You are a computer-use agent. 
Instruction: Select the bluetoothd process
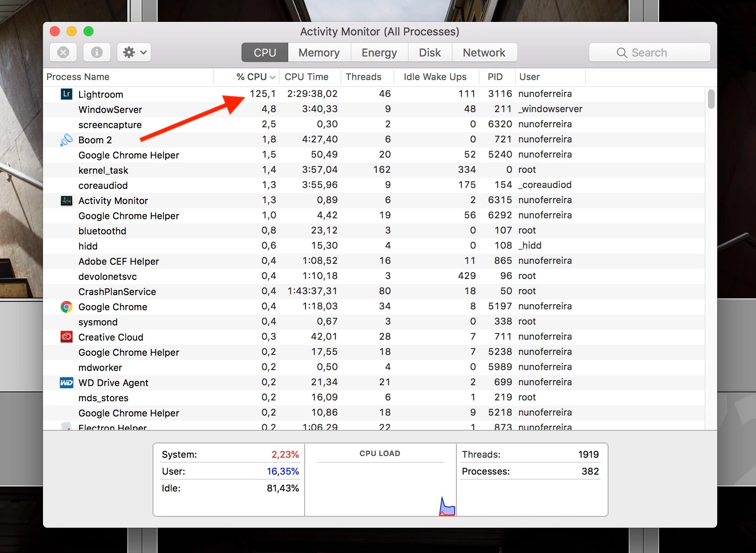pos(374,231)
